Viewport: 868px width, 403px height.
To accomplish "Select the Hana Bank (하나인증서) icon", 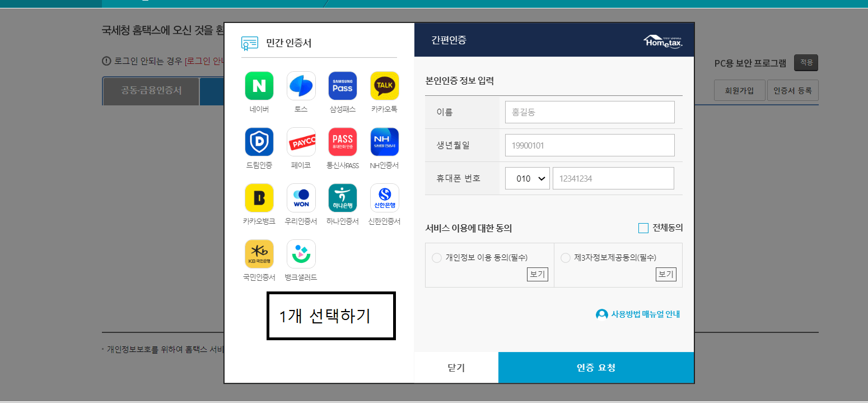I will pyautogui.click(x=343, y=198).
